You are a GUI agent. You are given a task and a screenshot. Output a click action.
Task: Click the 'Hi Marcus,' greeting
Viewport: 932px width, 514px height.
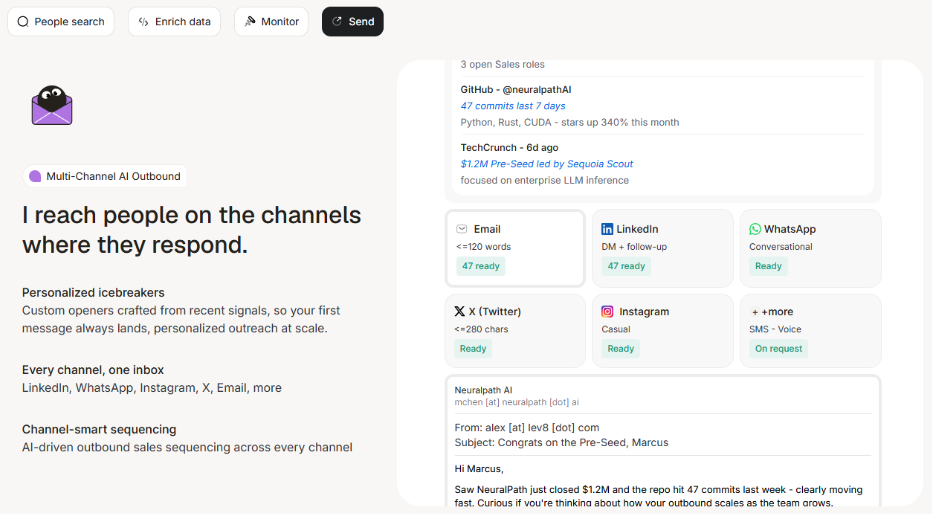(x=479, y=469)
